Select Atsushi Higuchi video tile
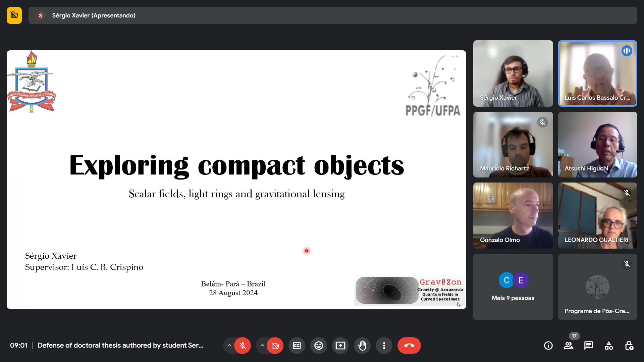 click(x=598, y=145)
